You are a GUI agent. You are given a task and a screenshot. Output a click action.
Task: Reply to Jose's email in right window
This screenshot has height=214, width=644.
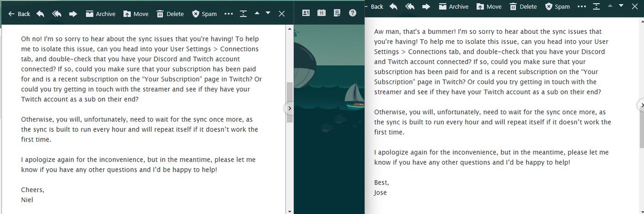click(393, 6)
